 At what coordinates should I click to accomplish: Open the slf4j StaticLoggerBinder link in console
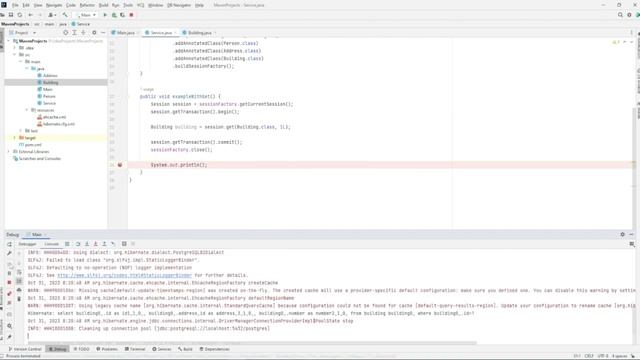[124, 275]
